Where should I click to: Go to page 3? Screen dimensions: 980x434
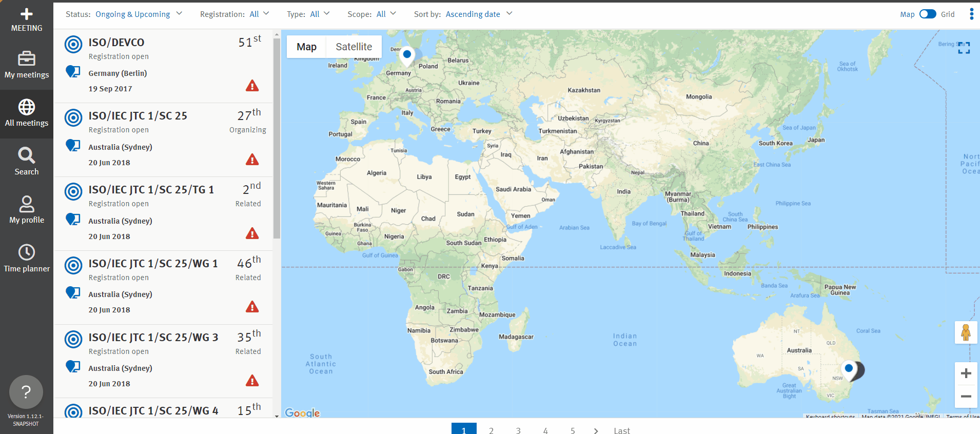point(518,430)
